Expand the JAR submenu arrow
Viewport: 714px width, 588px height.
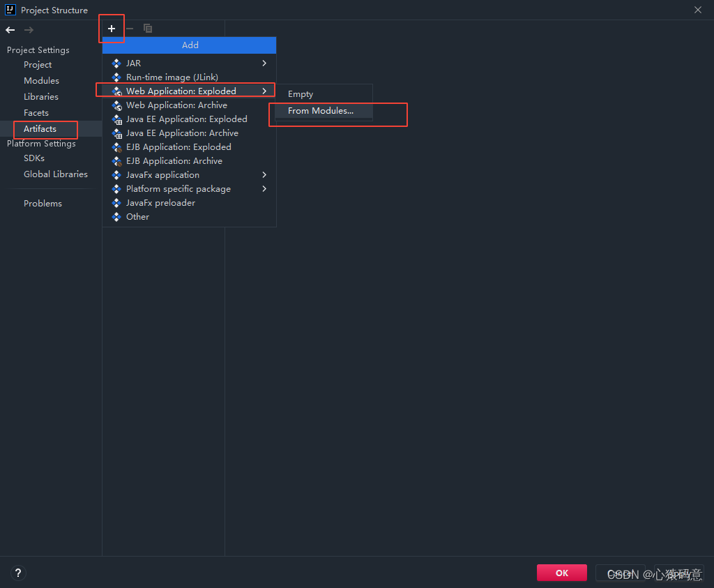(264, 63)
